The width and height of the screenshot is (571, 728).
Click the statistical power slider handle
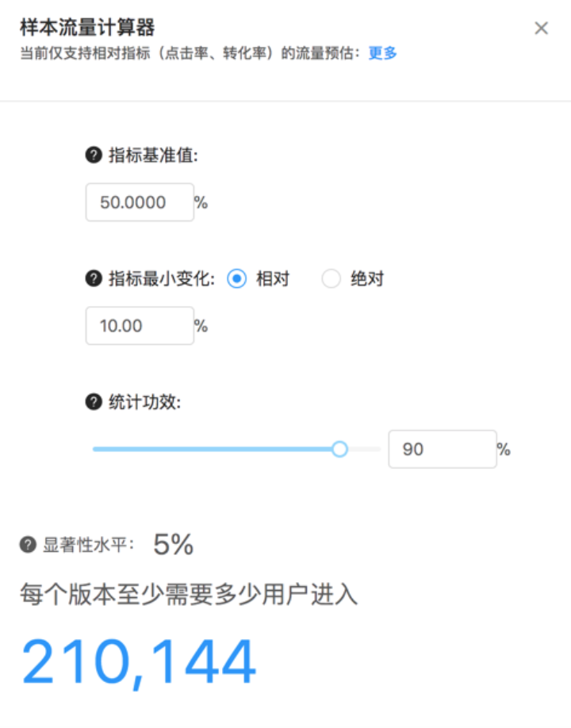(x=339, y=449)
